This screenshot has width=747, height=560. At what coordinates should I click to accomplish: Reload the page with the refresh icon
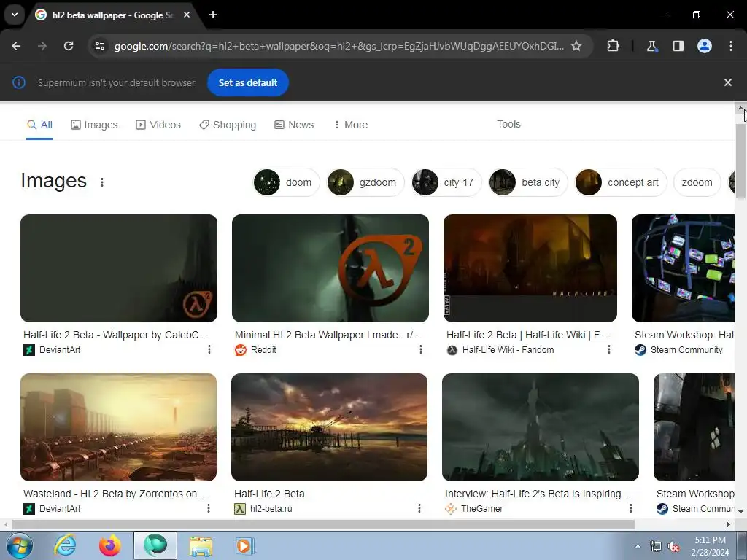click(x=69, y=46)
